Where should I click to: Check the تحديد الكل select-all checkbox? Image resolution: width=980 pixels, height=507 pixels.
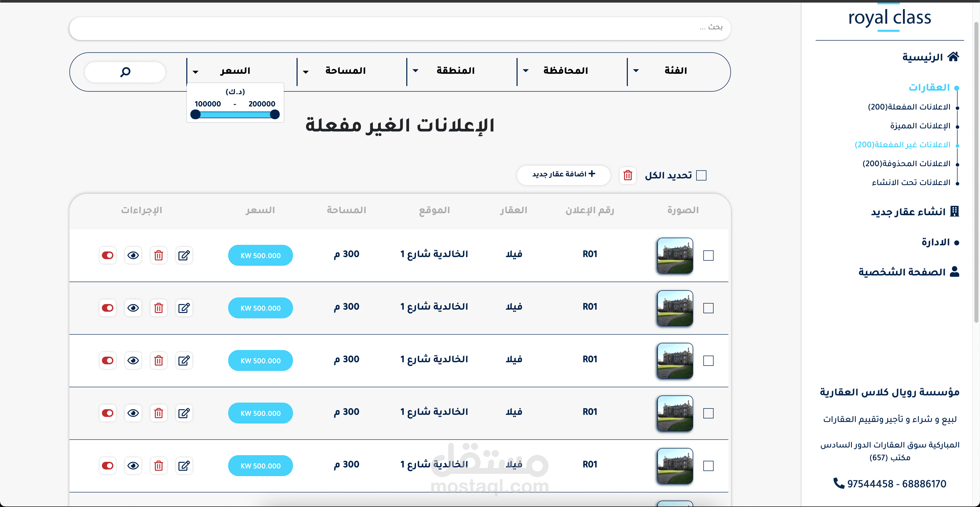(x=701, y=175)
